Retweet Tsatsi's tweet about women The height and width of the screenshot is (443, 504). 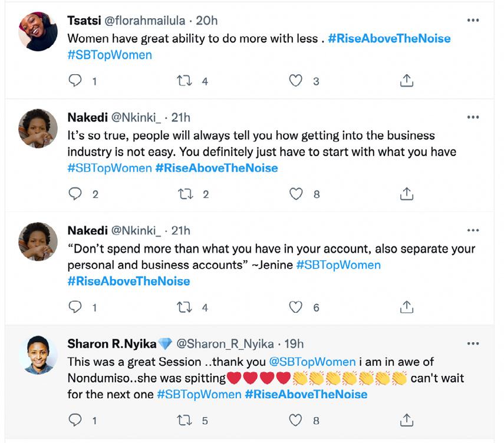click(185, 81)
